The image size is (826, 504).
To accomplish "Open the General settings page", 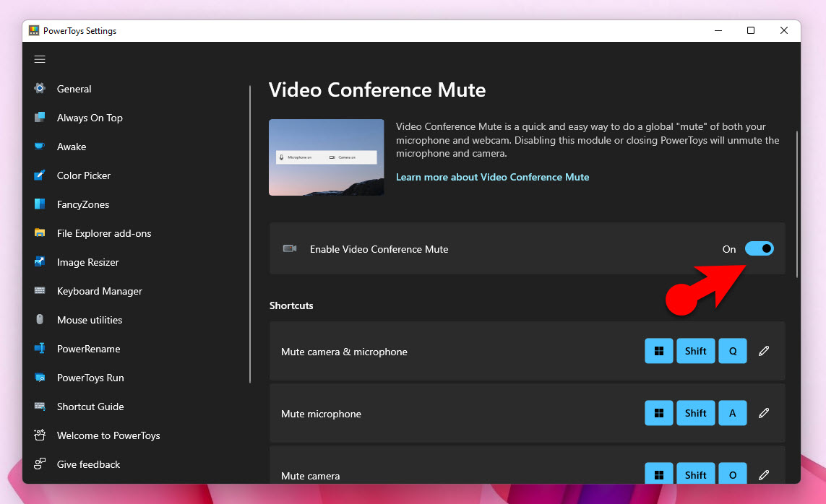I will [74, 89].
